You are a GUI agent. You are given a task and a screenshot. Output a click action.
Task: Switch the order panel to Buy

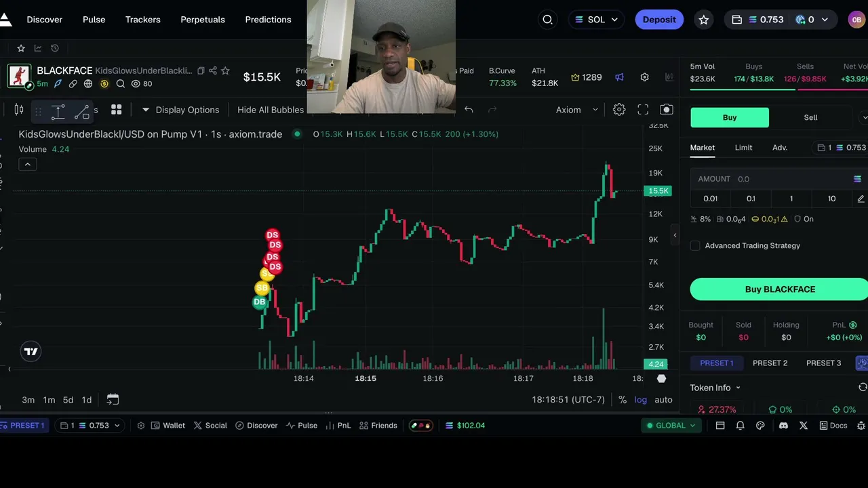730,117
